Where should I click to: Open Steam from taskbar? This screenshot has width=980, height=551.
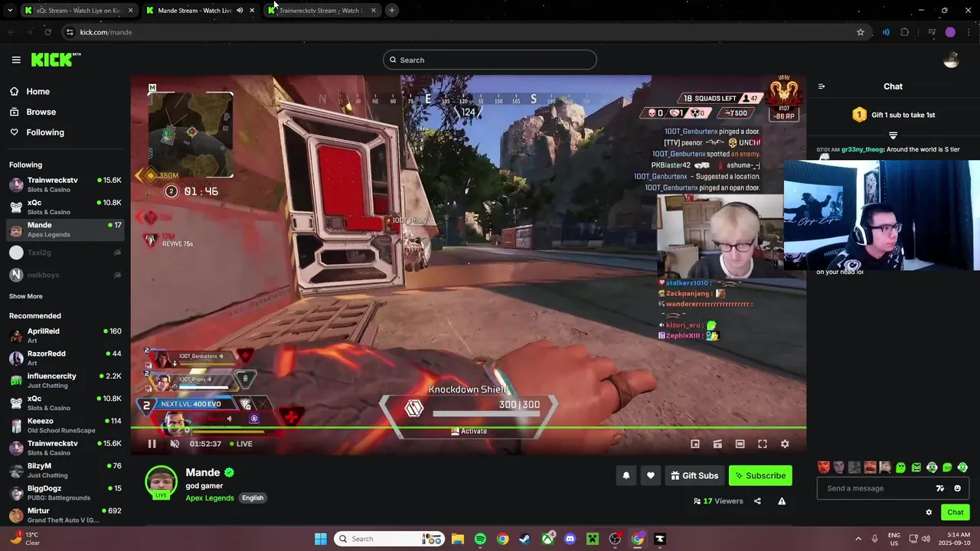click(x=524, y=539)
